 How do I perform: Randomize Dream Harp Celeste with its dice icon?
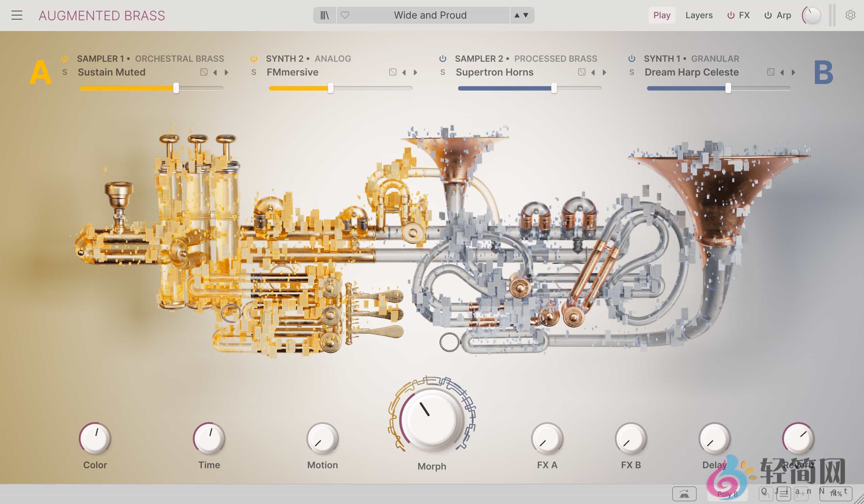click(771, 72)
